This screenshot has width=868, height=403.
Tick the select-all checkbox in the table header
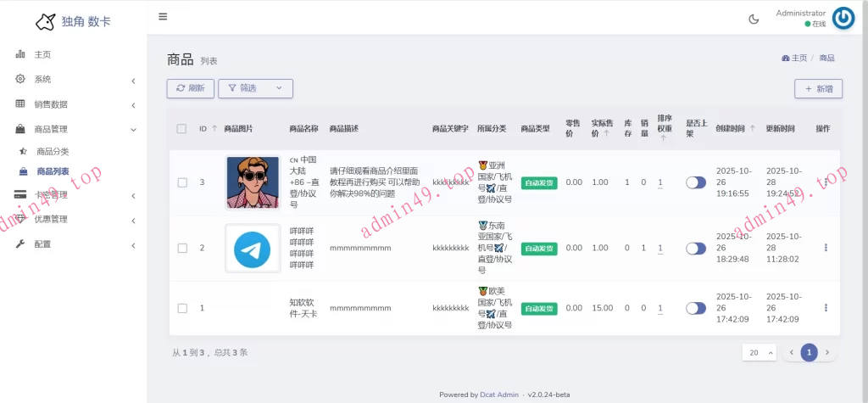click(x=181, y=129)
